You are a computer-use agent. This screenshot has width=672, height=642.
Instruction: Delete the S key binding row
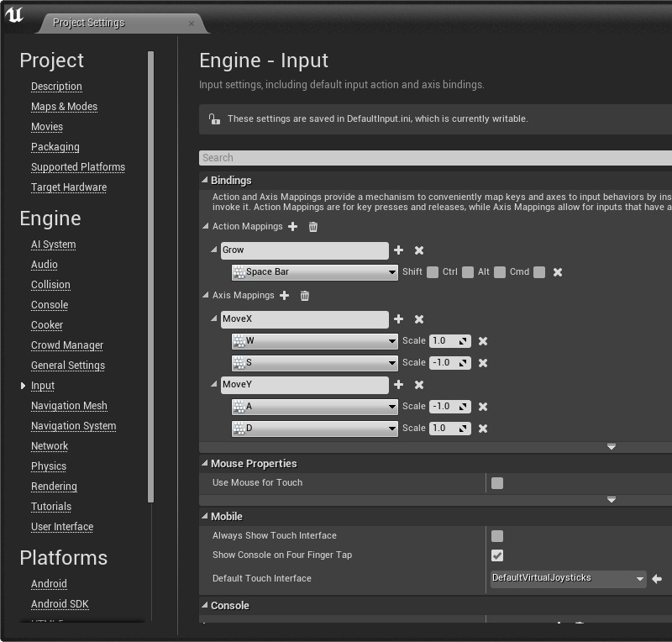click(483, 363)
